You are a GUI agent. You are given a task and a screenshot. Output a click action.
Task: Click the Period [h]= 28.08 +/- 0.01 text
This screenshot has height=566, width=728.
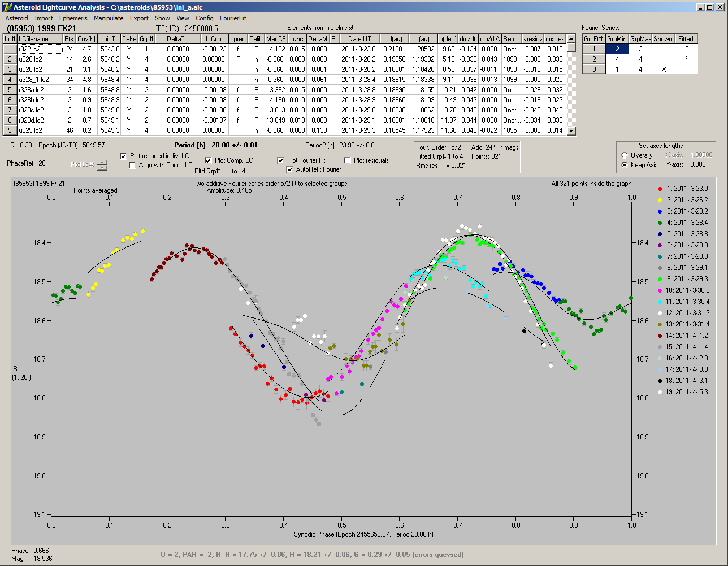(x=216, y=145)
